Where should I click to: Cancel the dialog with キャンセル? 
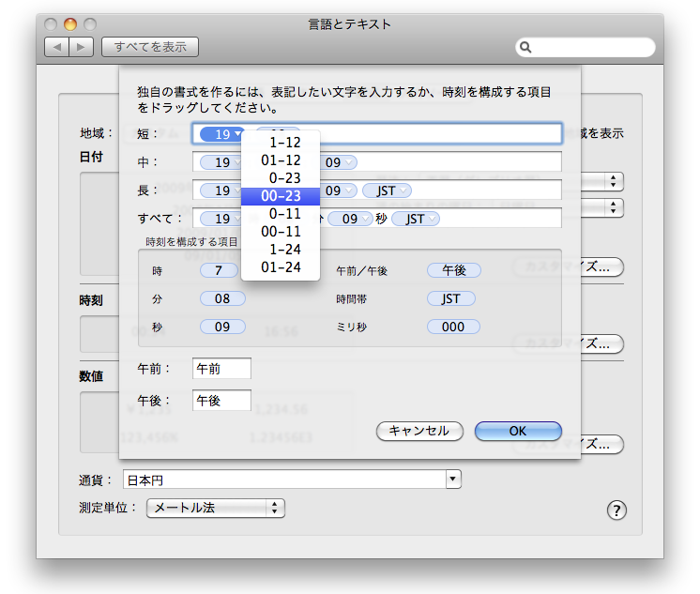tap(419, 431)
